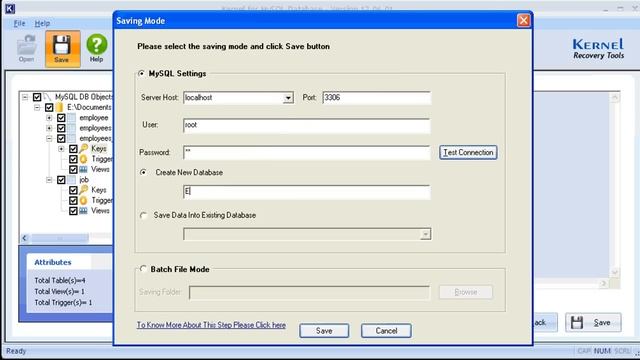Collapse the E:\Documents tree node
640x360 pixels.
37,107
